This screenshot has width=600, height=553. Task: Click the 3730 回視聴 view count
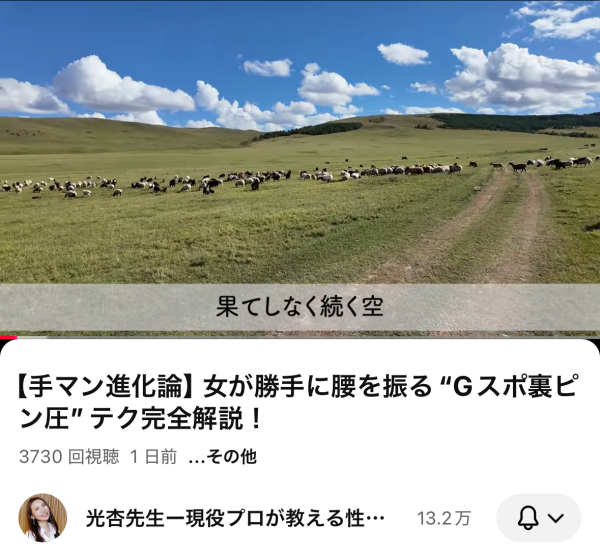point(69,457)
